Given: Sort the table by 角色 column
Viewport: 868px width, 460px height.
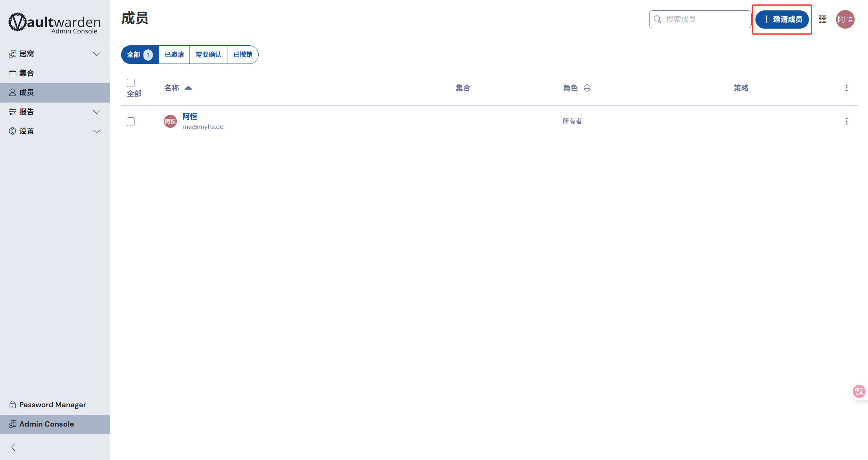Looking at the screenshot, I should pyautogui.click(x=577, y=88).
